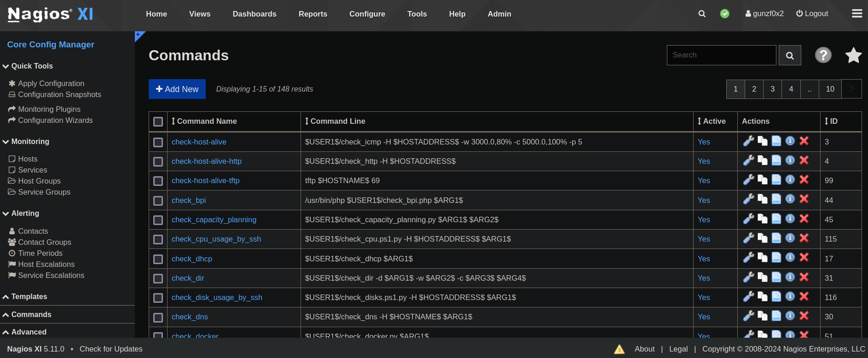
Task: Click the search submit button beside Search field
Action: click(x=790, y=55)
